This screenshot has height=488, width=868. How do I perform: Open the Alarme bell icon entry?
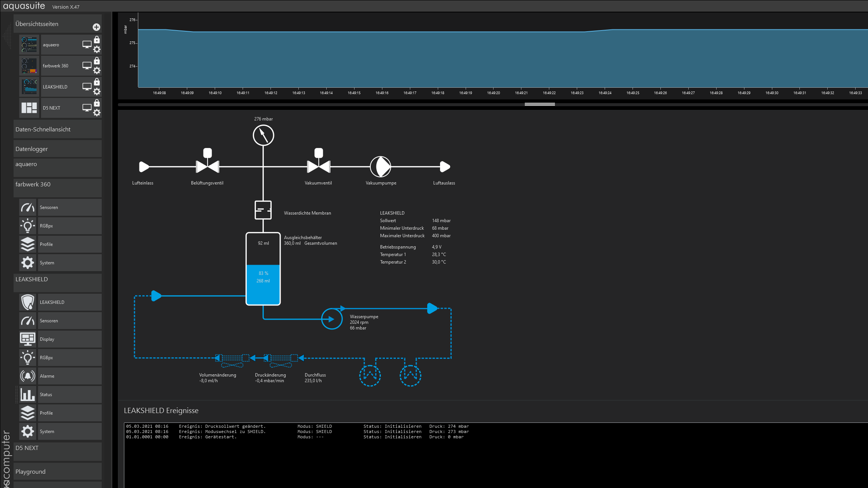(x=28, y=376)
